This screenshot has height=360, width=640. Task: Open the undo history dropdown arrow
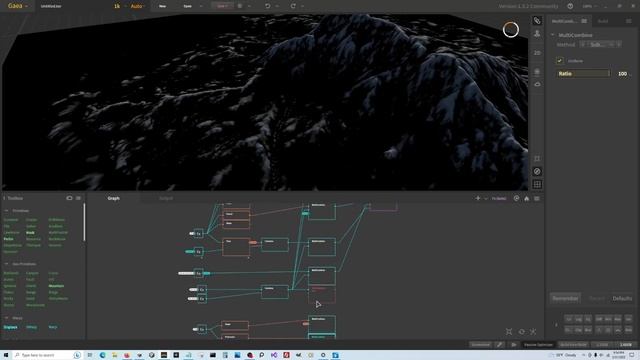[x=277, y=6]
